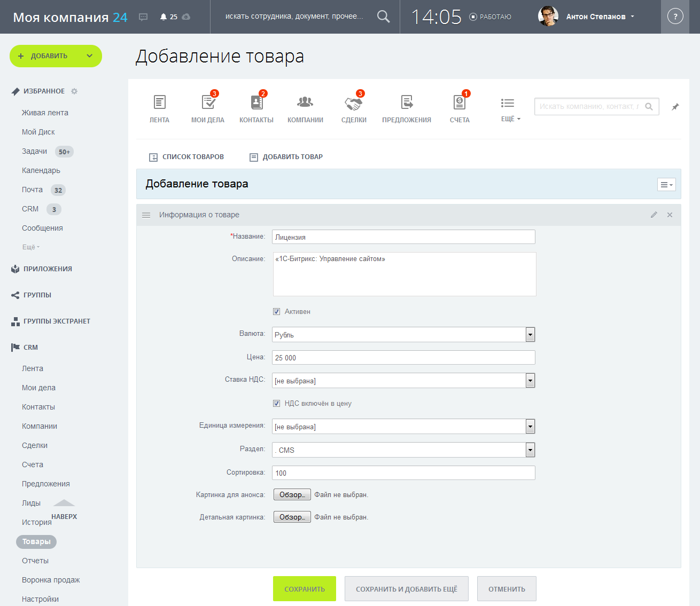Click Моя компания 24 logo
Image resolution: width=700 pixels, height=606 pixels.
[70, 17]
